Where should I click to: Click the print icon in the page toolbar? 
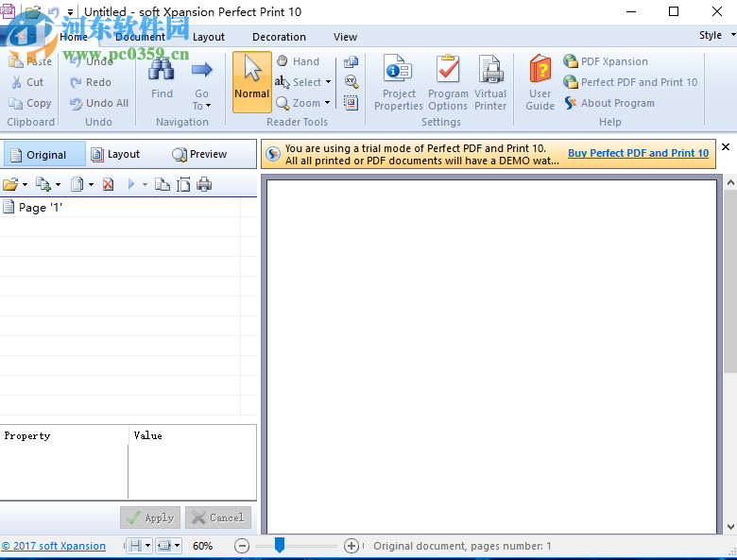point(204,185)
